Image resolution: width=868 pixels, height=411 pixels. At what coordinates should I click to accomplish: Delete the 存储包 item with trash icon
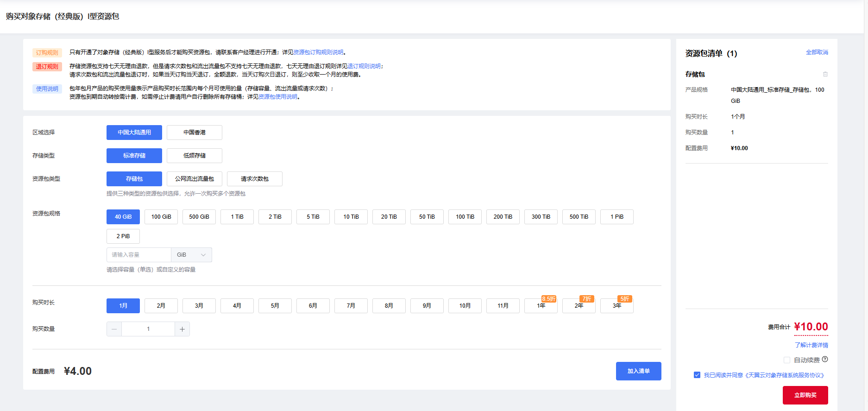click(825, 74)
